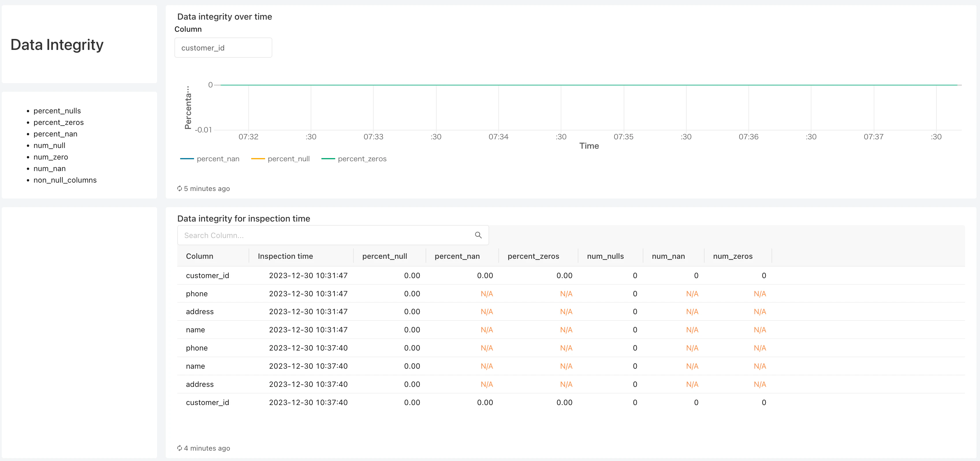Sort by num_zeros column header
The width and height of the screenshot is (980, 461).
click(x=732, y=256)
